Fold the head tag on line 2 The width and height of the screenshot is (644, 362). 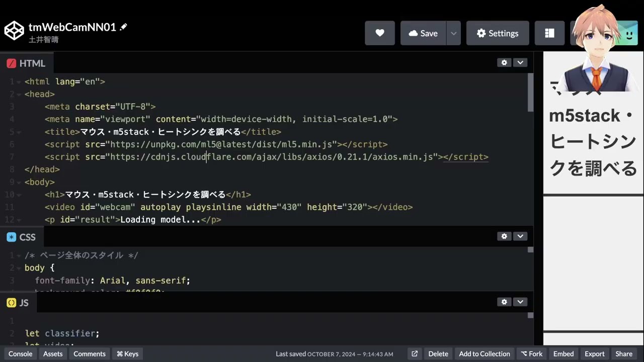(20, 94)
